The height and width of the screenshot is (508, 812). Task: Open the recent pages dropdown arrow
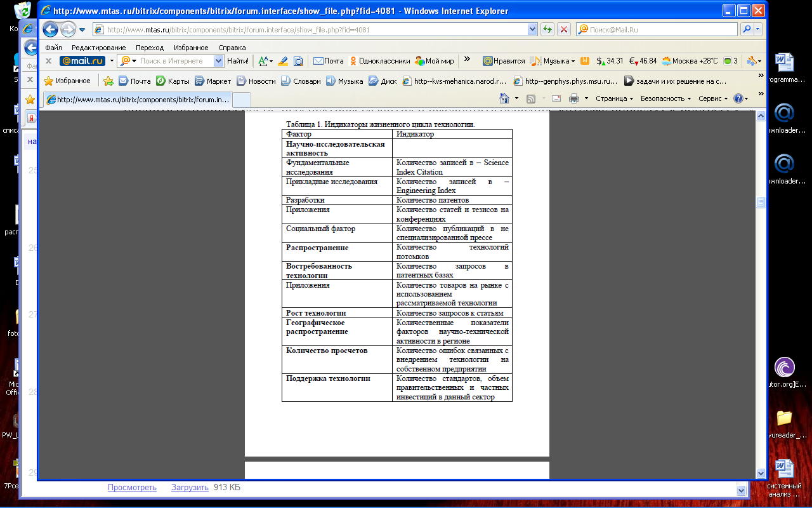click(82, 30)
